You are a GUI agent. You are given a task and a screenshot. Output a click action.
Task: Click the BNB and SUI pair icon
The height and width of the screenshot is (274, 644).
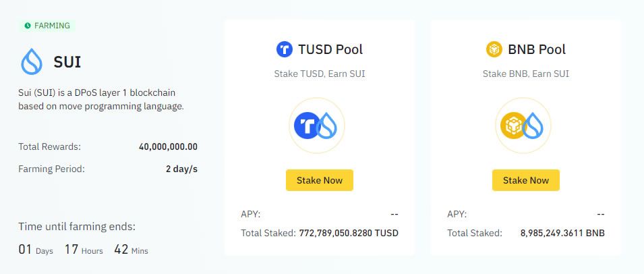524,126
